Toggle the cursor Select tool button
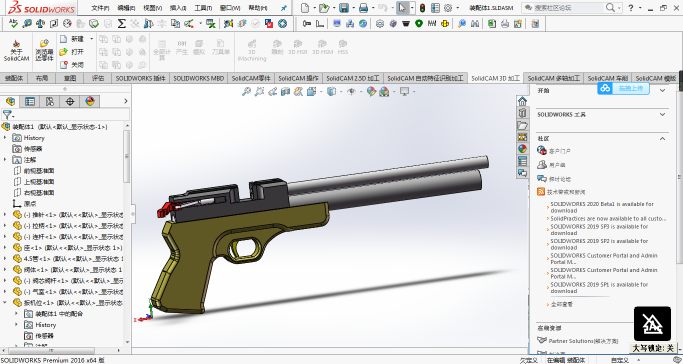 tap(402, 7)
